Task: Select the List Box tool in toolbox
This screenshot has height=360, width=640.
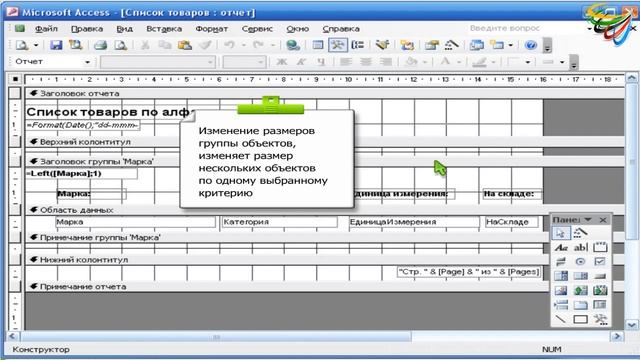Action: click(x=580, y=276)
